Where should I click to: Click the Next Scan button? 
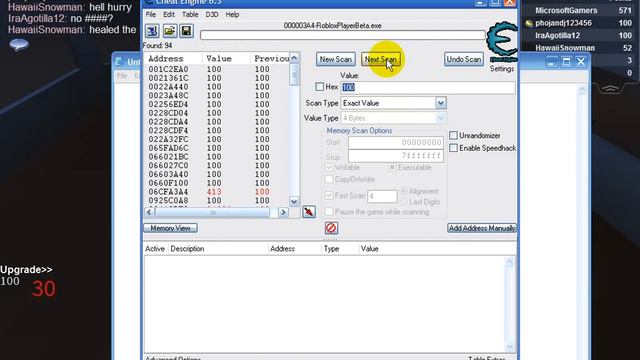380,59
